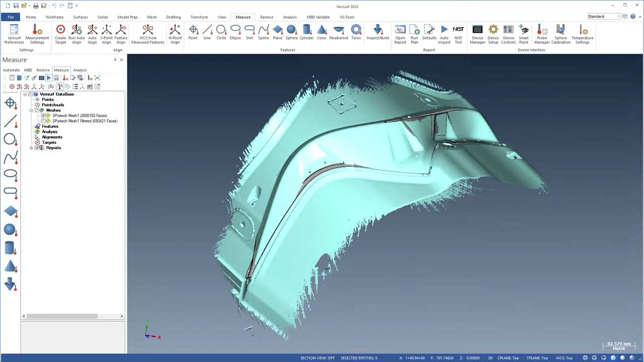This screenshot has width=644, height=362.
Task: Select the Alignments node in the tree
Action: click(x=52, y=137)
